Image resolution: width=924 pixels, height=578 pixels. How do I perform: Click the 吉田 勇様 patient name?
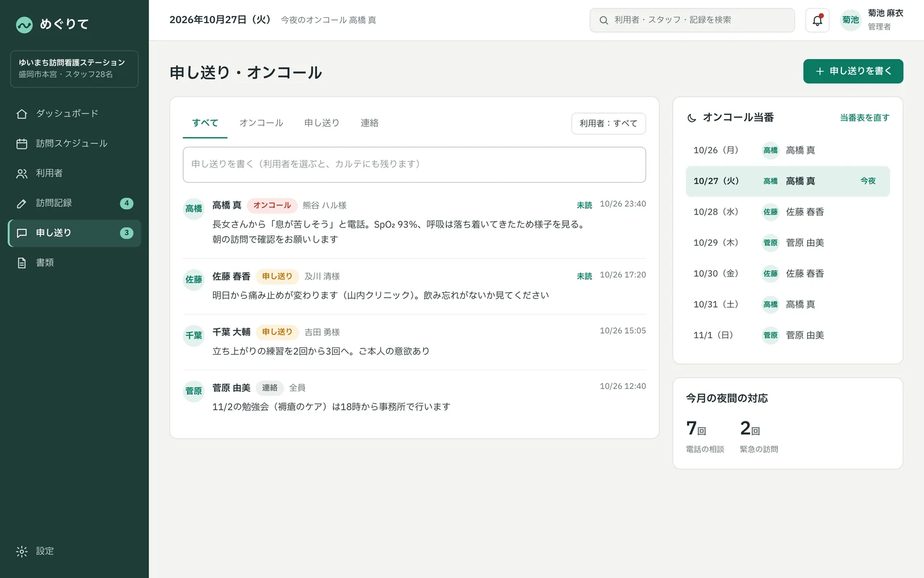[x=322, y=332]
